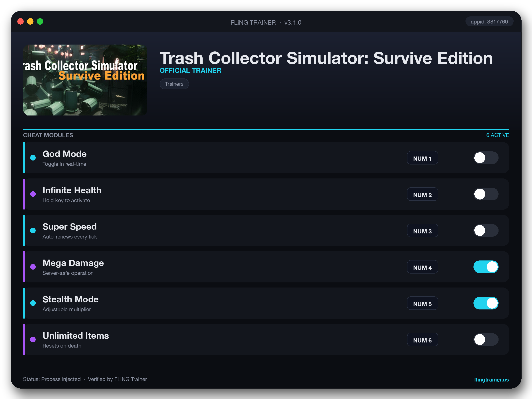Click 'Hold key to activate' description

click(x=66, y=200)
